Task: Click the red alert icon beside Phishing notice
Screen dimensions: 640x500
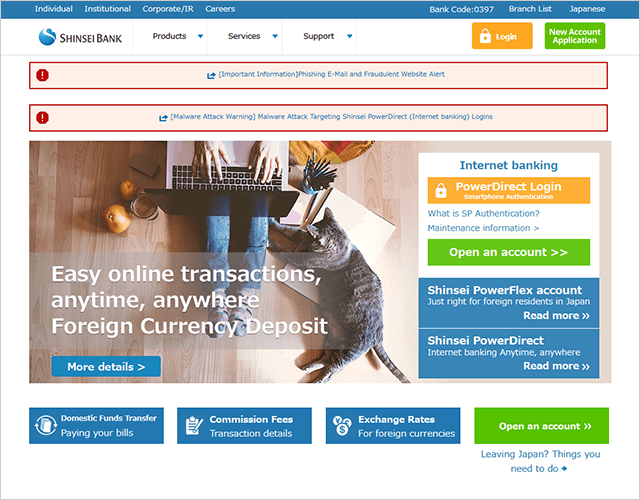Action: 42,75
